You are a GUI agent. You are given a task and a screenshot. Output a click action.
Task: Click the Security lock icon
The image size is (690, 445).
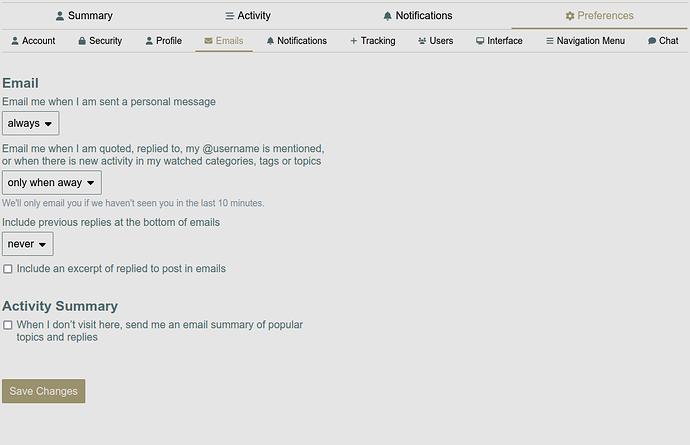tap(82, 41)
